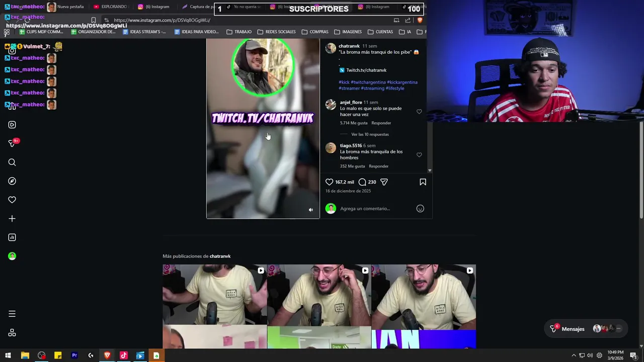Open IDEAS PARA VIDEO bookmark

[196, 32]
